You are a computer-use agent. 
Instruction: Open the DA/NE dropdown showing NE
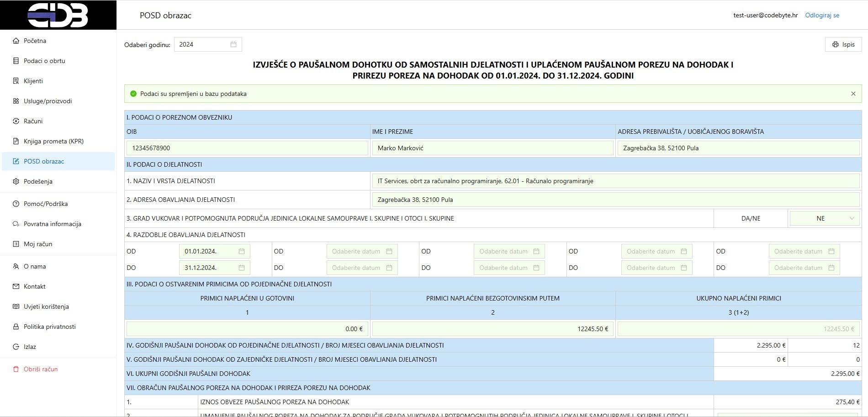pyautogui.click(x=825, y=218)
